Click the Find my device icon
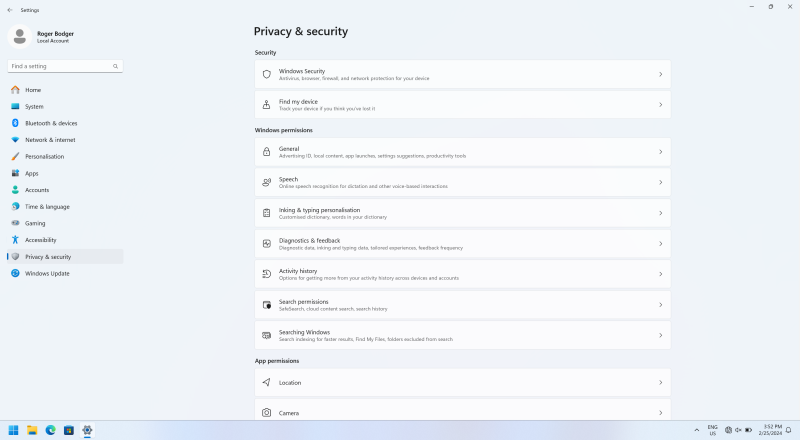Image resolution: width=800 pixels, height=440 pixels. (266, 105)
